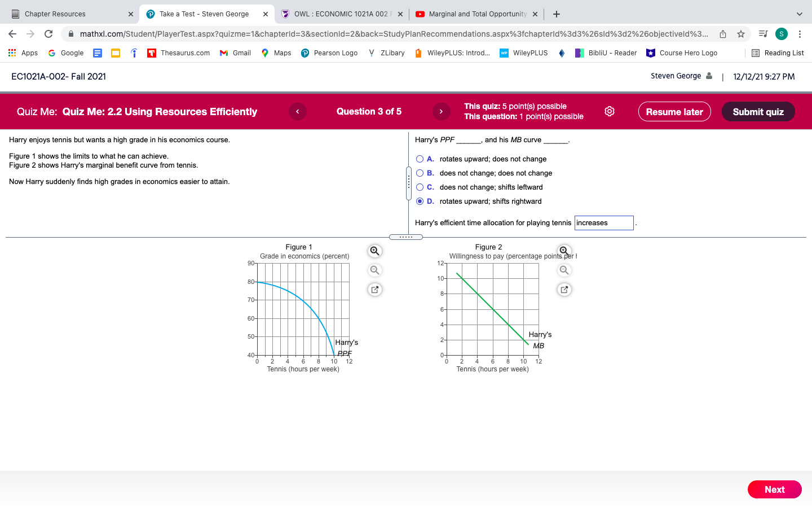Open Gmail from the bookmarks bar
Screen dimensions: 812x508
pos(235,52)
